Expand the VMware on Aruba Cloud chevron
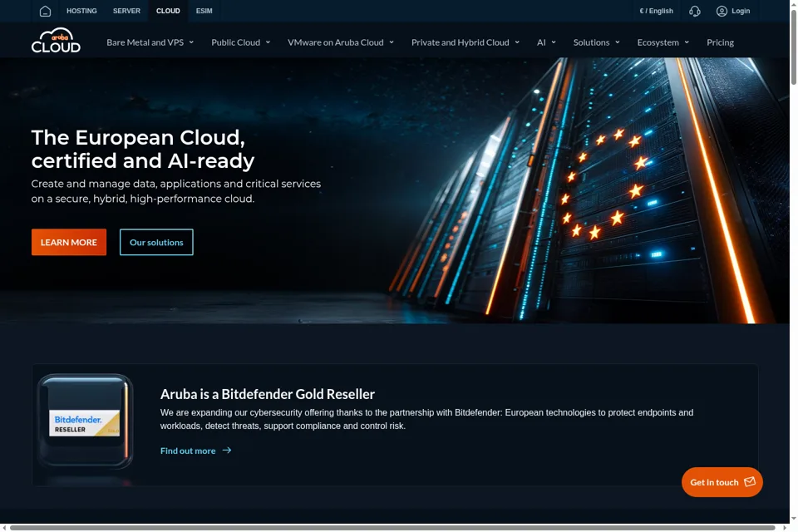 392,42
